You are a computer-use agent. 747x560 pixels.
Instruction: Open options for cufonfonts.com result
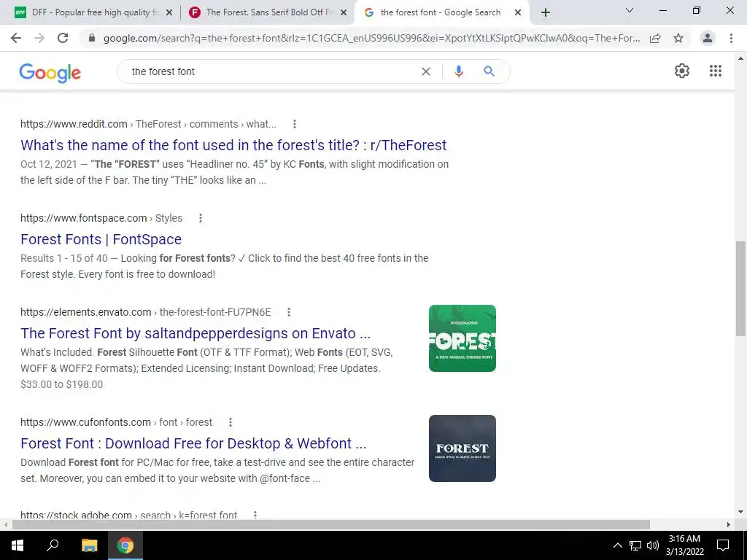tap(230, 422)
